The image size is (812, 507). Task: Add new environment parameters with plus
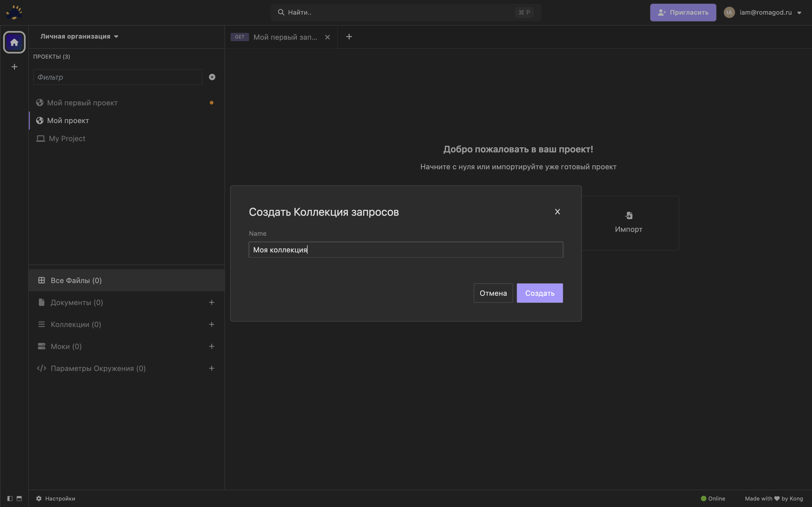pyautogui.click(x=211, y=368)
